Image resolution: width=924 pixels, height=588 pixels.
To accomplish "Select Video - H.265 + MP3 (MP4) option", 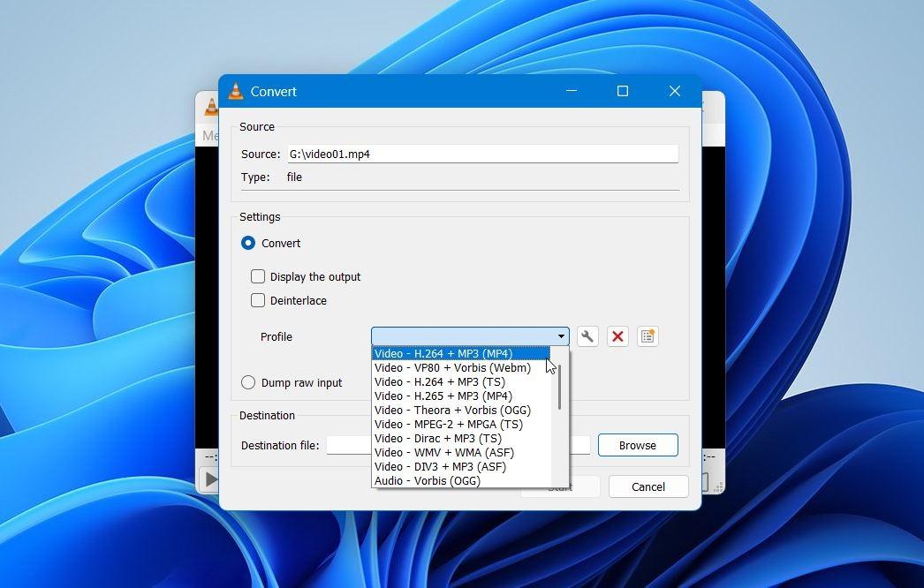I will (x=443, y=396).
